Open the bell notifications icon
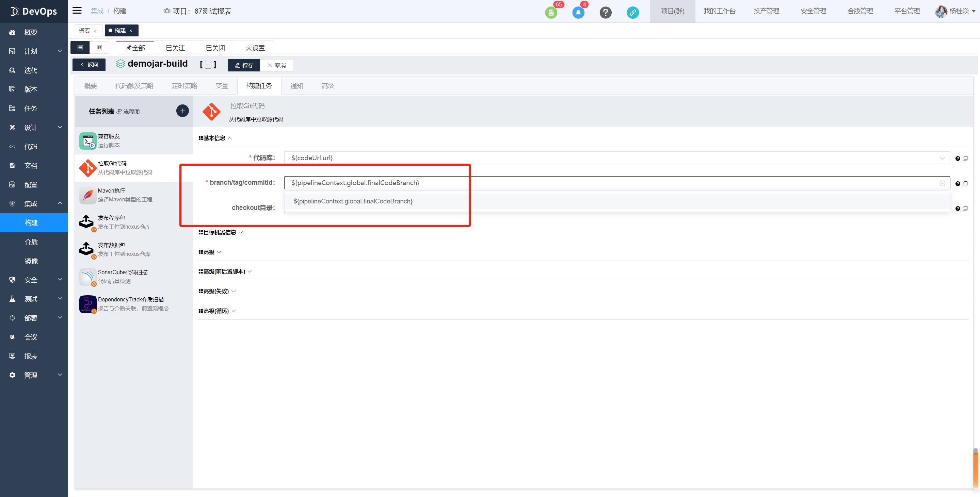Screen dimensions: 980x497 click(578, 13)
